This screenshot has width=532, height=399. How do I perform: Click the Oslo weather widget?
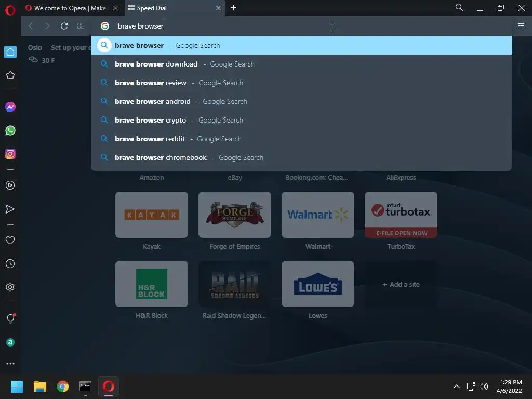click(42, 54)
